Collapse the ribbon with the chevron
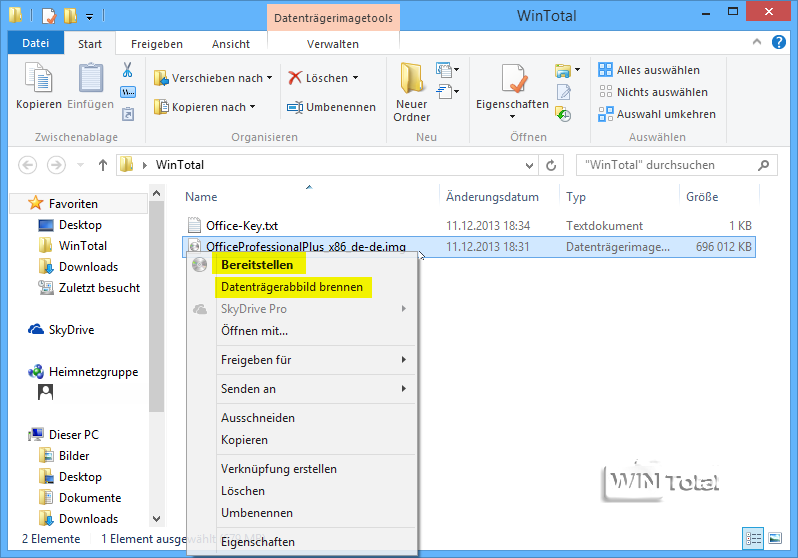This screenshot has width=798, height=558. [757, 42]
